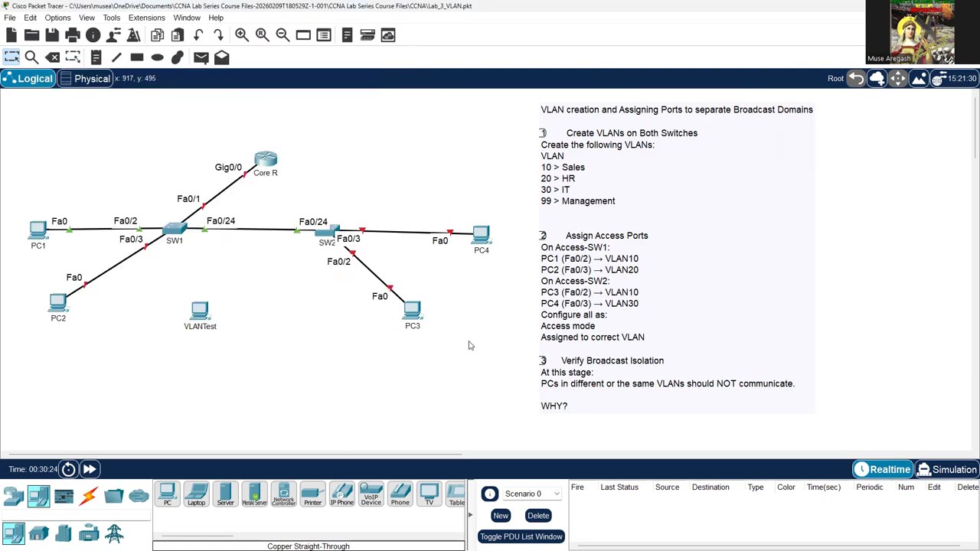This screenshot has height=551, width=980.
Task: Add a Laptop device from palette
Action: [x=196, y=494]
